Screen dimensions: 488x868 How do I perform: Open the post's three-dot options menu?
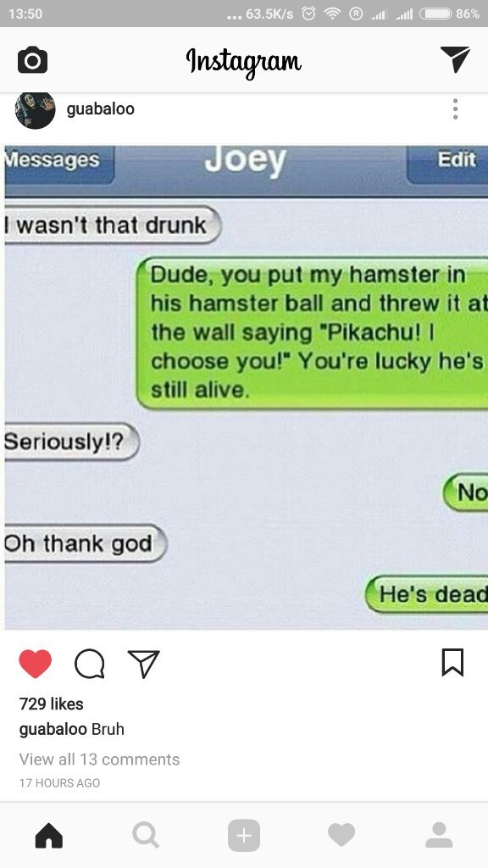(455, 109)
